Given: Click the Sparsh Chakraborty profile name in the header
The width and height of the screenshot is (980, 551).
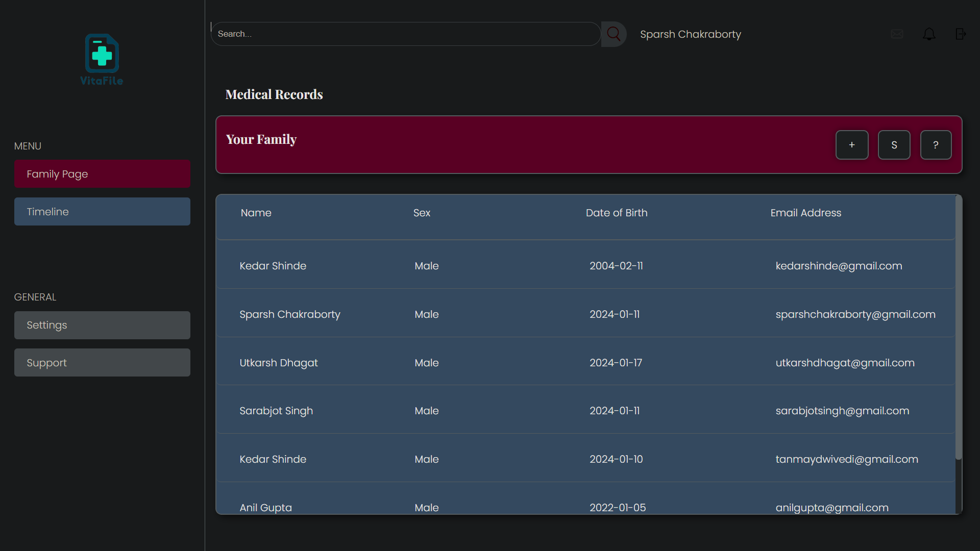Looking at the screenshot, I should click(x=690, y=34).
